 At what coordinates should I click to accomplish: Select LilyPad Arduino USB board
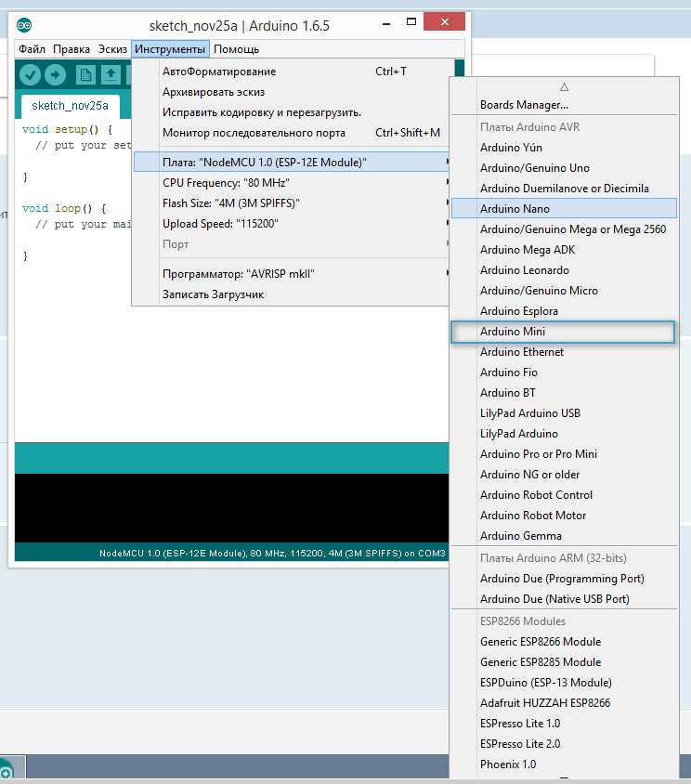[564, 413]
